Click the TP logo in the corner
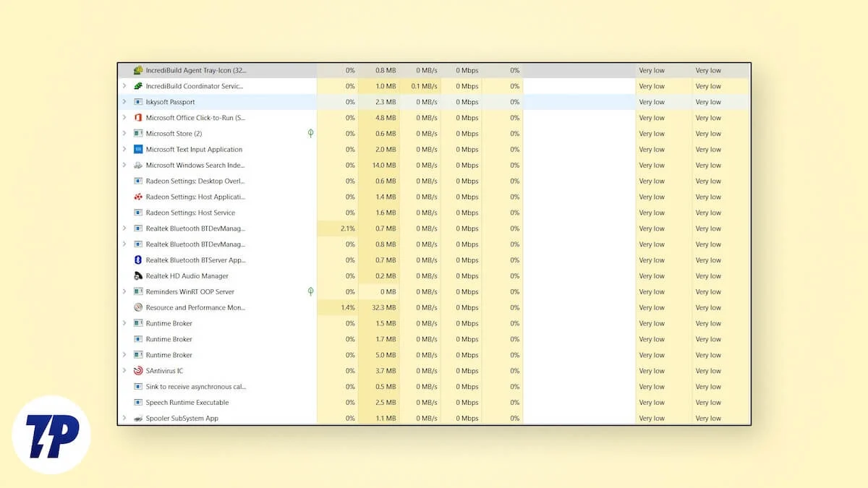The image size is (868, 488). coord(51,435)
